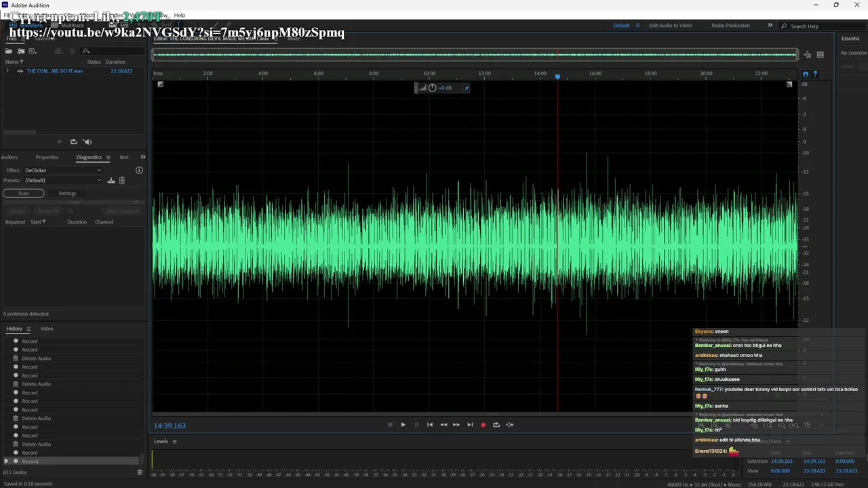
Task: Click the 14:39.163 playhead time display
Action: click(x=170, y=426)
